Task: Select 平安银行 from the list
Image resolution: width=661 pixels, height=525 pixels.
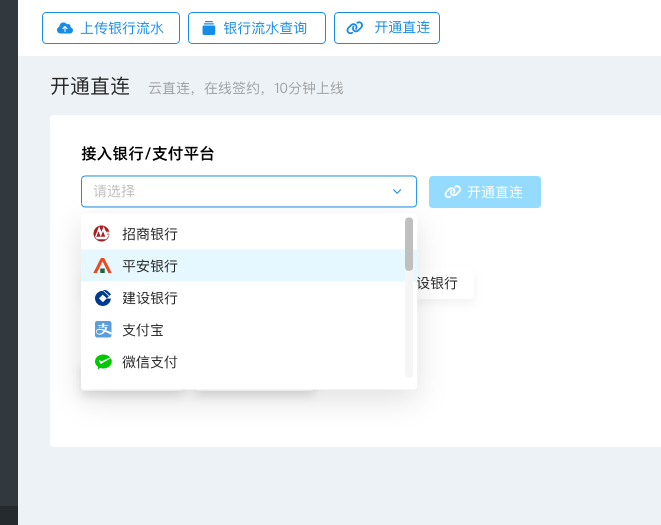Action: point(243,266)
